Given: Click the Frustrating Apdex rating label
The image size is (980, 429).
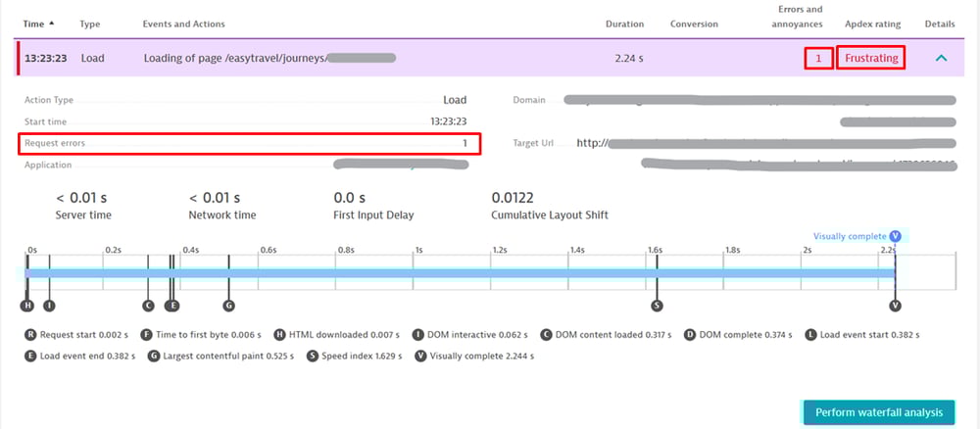Looking at the screenshot, I should pyautogui.click(x=870, y=59).
